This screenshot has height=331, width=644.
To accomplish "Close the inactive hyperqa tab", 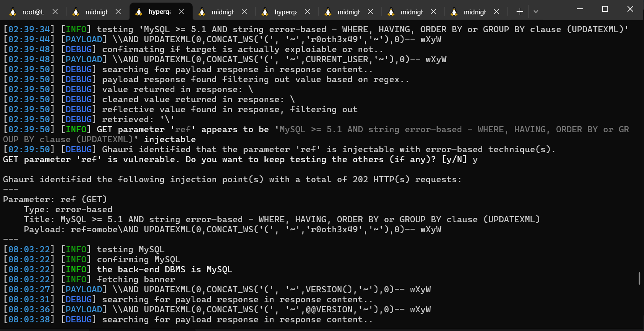I will 308,12.
